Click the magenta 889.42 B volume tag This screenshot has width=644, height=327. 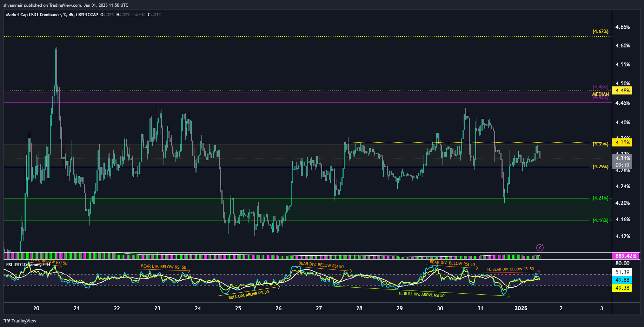[x=626, y=256]
